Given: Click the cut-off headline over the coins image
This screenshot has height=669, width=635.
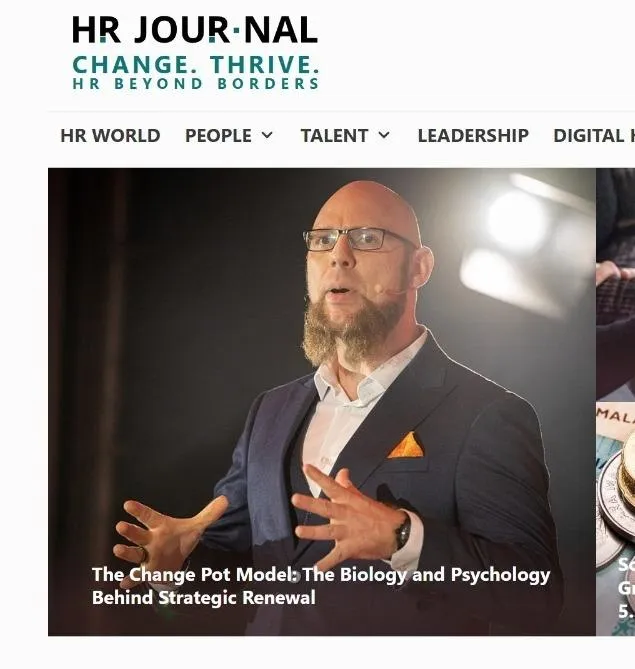Looking at the screenshot, I should click(x=626, y=588).
